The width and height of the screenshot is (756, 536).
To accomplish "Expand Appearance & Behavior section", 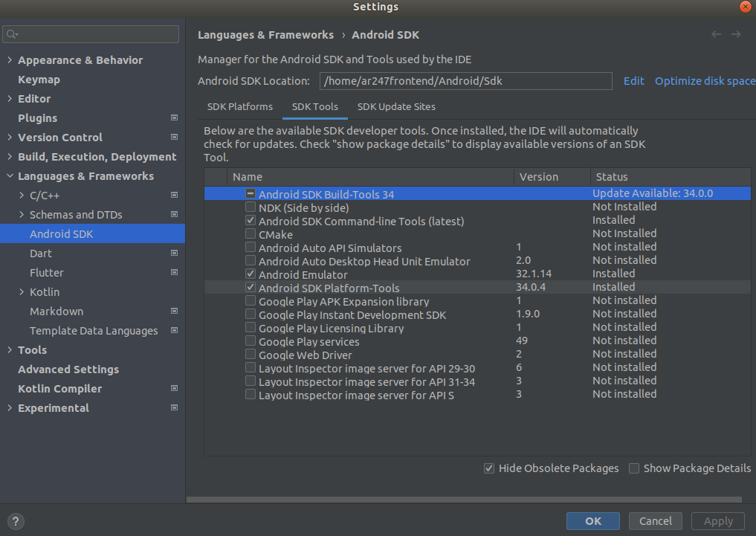I will click(x=10, y=59).
